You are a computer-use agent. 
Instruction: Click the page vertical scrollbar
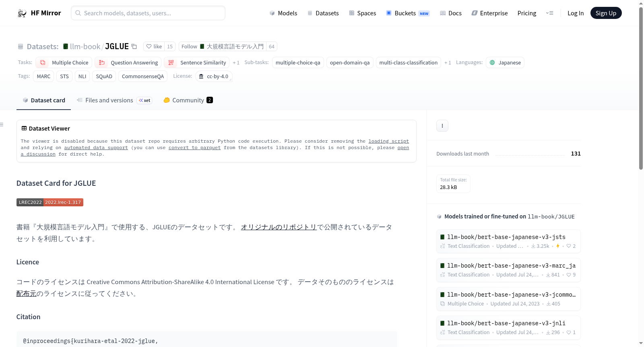(641, 89)
